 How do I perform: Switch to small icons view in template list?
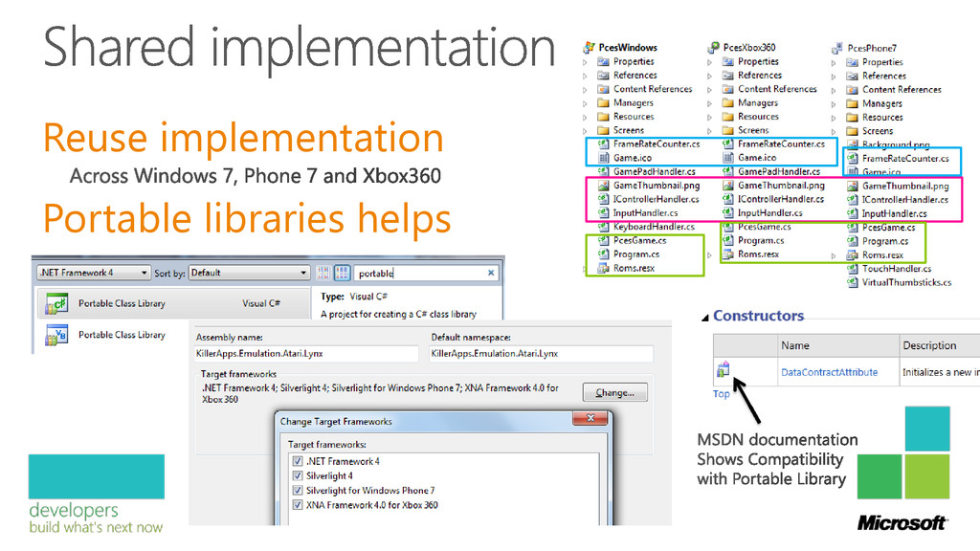[x=323, y=273]
